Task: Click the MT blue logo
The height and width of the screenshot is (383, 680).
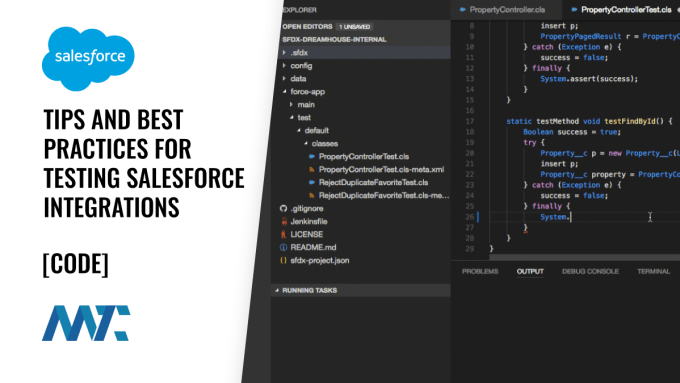Action: [x=86, y=323]
